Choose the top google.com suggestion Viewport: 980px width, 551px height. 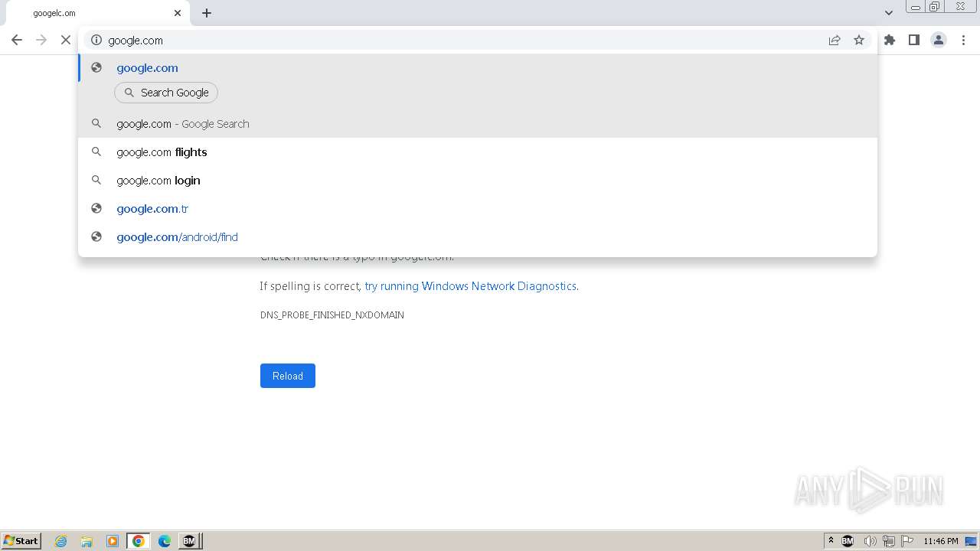pos(478,67)
